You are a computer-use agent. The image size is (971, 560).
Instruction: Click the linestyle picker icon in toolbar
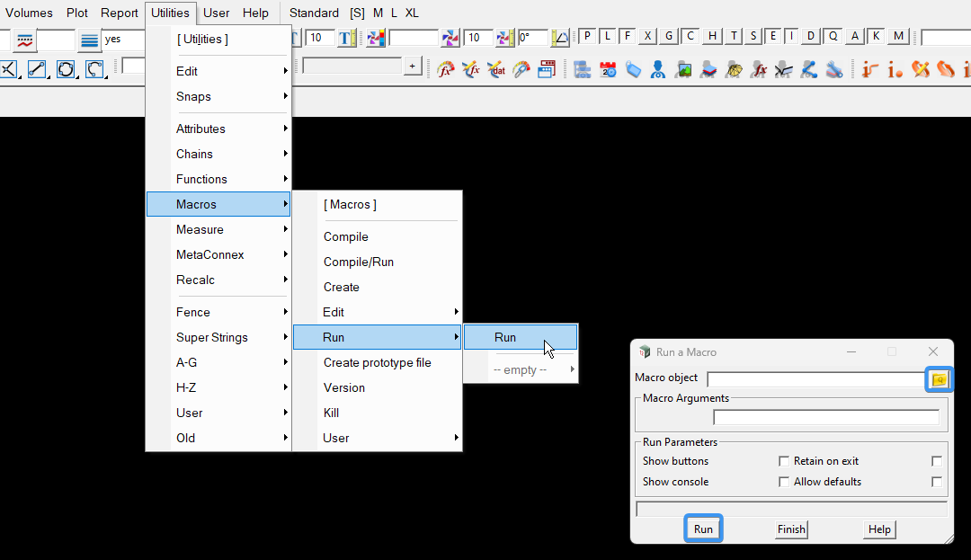point(24,40)
